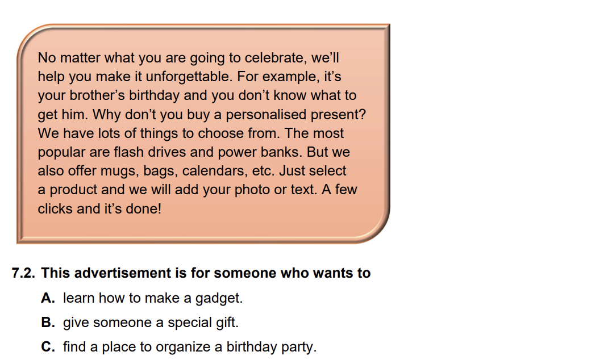The width and height of the screenshot is (612, 364).
Task: Pick answer C about organizing a birthday party
Action: [189, 347]
